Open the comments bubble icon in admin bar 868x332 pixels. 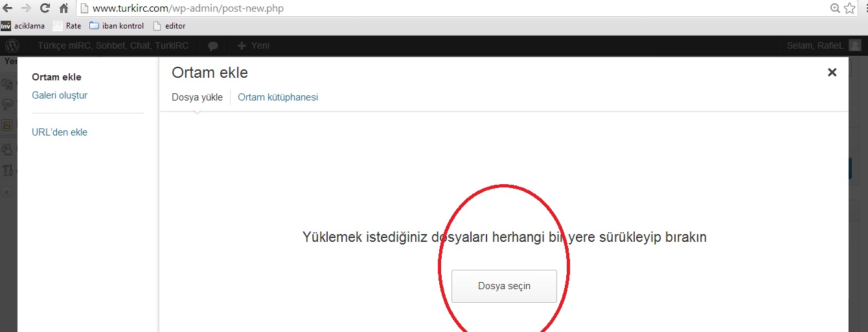click(212, 46)
